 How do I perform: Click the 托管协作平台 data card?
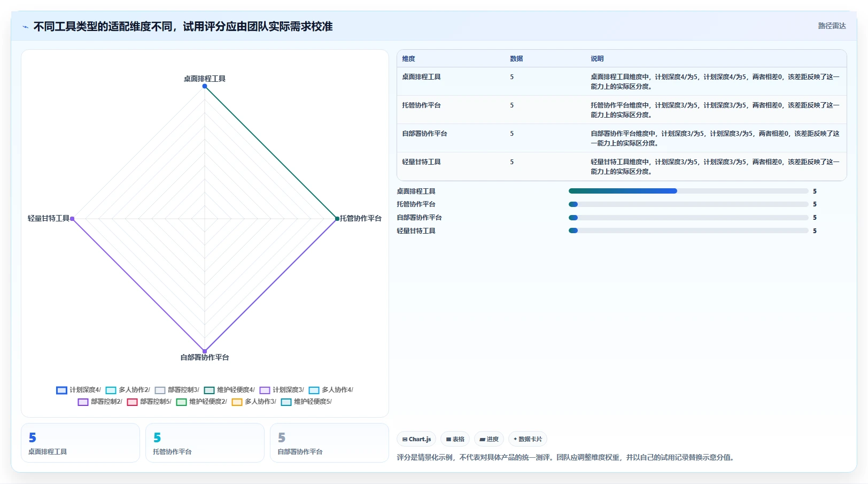[205, 443]
